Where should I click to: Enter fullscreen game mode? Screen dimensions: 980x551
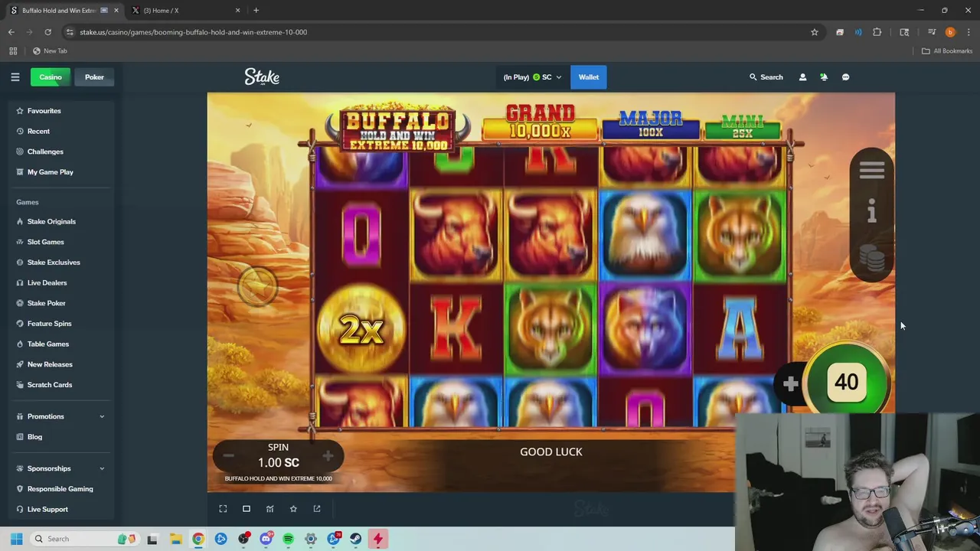pyautogui.click(x=223, y=508)
